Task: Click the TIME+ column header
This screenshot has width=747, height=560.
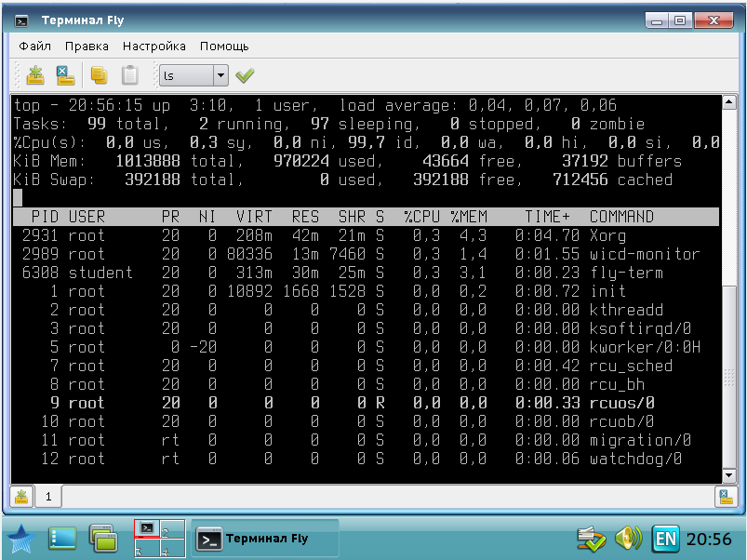Action: [x=547, y=217]
